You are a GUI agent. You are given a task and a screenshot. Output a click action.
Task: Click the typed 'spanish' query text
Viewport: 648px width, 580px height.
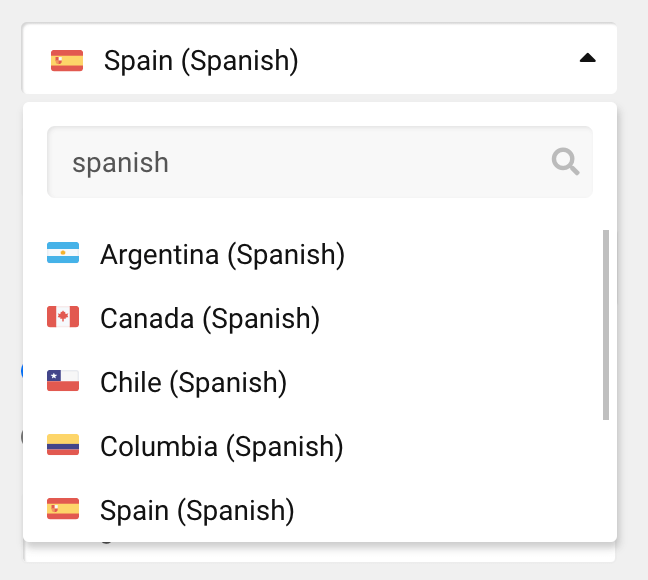(x=120, y=162)
